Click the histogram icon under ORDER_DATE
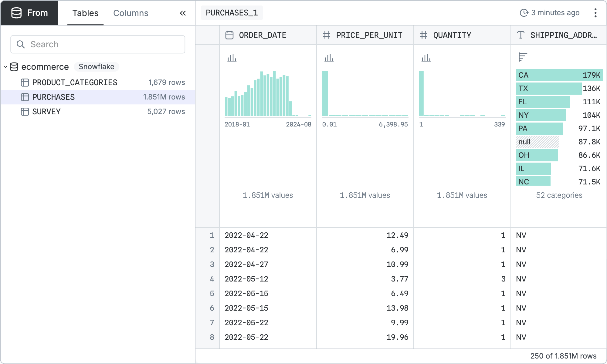 [x=232, y=58]
